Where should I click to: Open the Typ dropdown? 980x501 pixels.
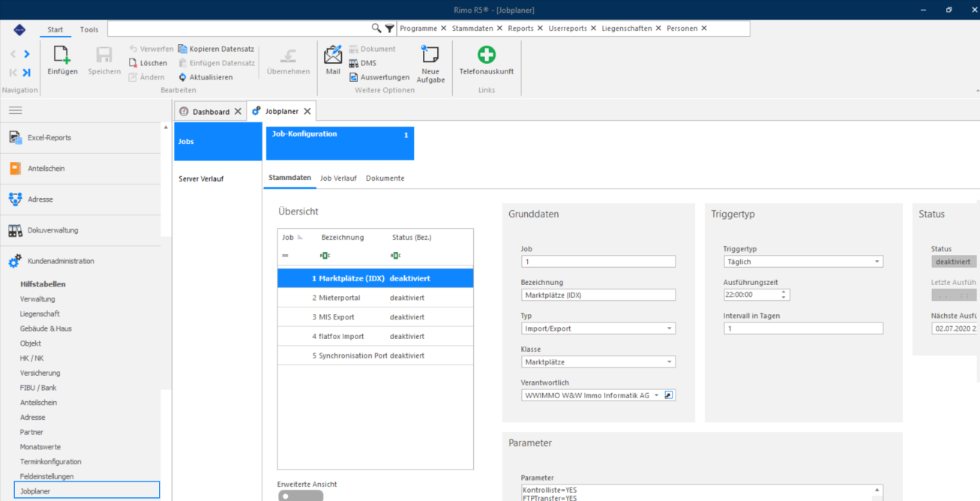[669, 328]
